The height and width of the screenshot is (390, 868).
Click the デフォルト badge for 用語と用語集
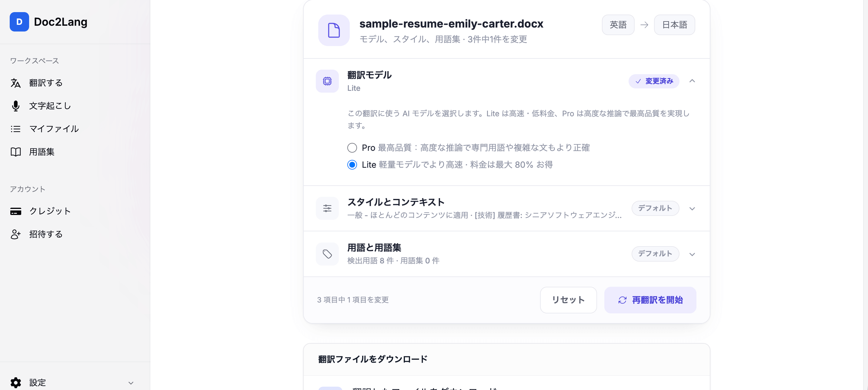click(655, 254)
